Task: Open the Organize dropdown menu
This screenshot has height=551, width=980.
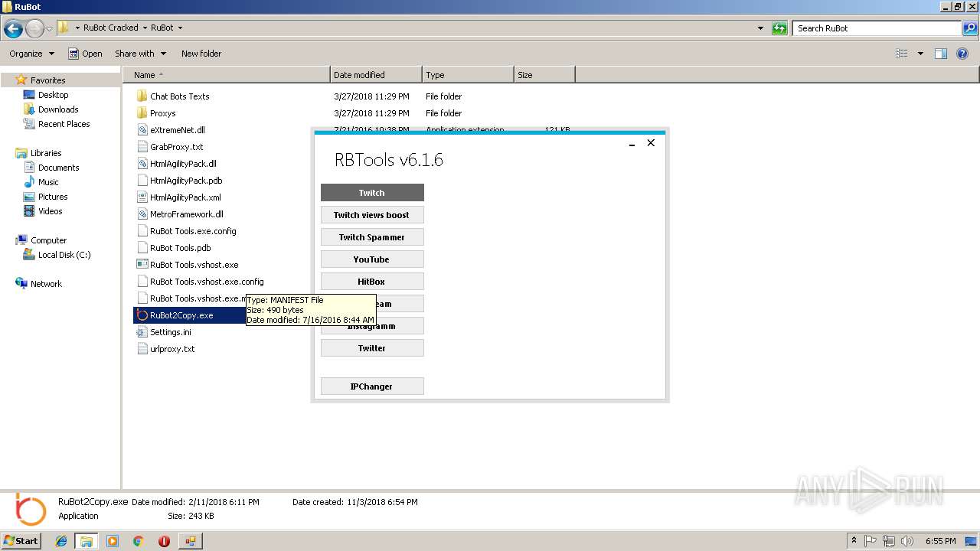Action: (x=32, y=54)
